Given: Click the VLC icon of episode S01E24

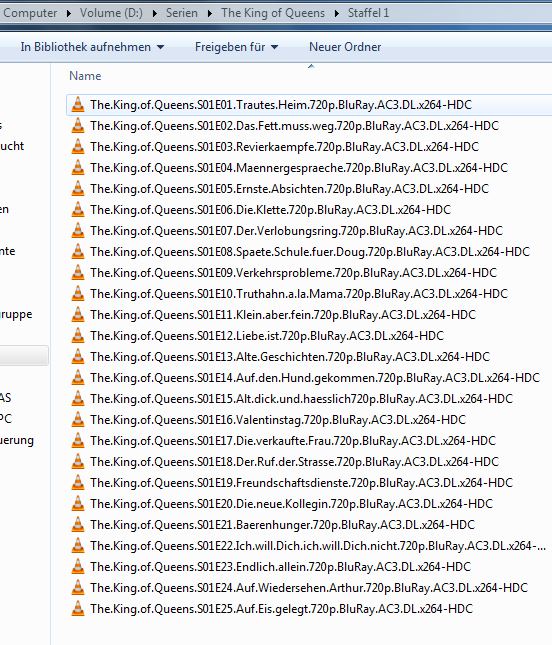Looking at the screenshot, I should click(x=78, y=587).
